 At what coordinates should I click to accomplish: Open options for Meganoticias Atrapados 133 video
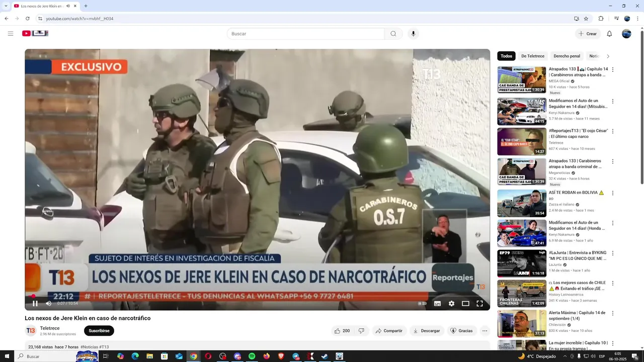coord(613,161)
